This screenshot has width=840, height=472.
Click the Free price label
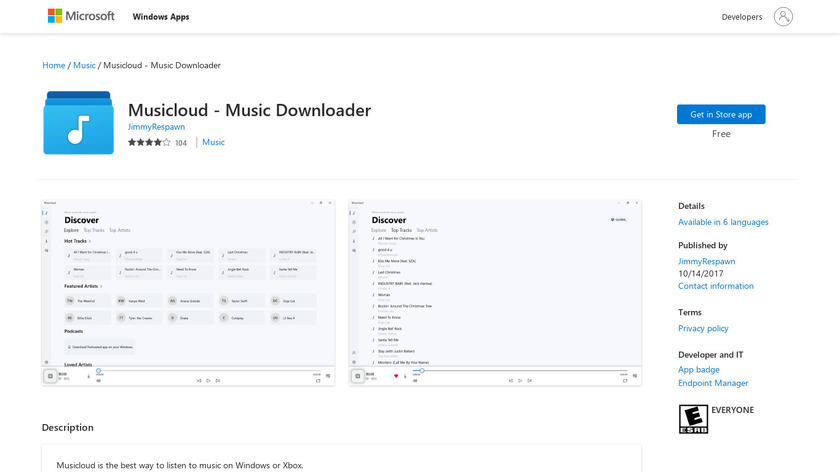(721, 134)
